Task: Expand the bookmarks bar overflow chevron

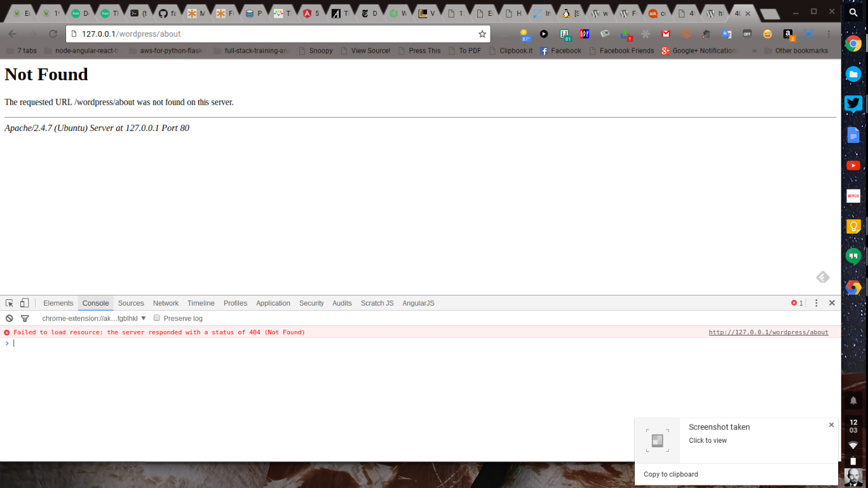Action: pos(754,51)
